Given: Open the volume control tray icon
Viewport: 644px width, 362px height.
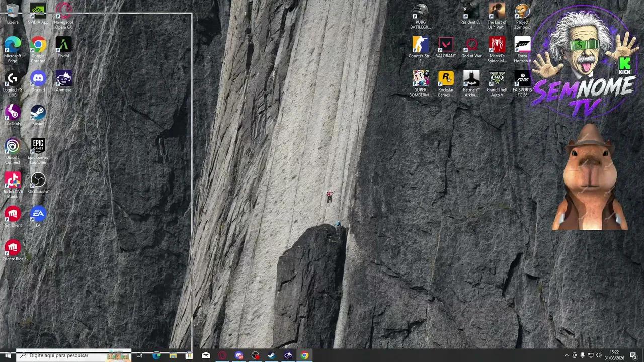Looking at the screenshot, I should tap(599, 355).
